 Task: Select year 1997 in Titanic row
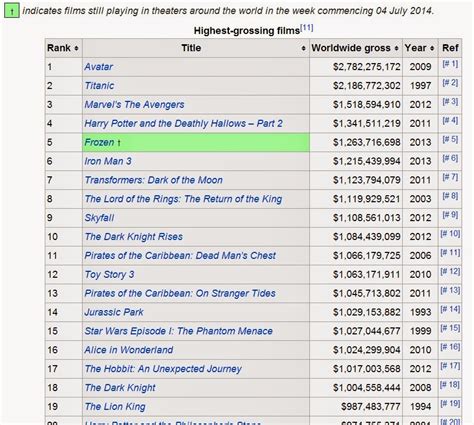point(421,86)
